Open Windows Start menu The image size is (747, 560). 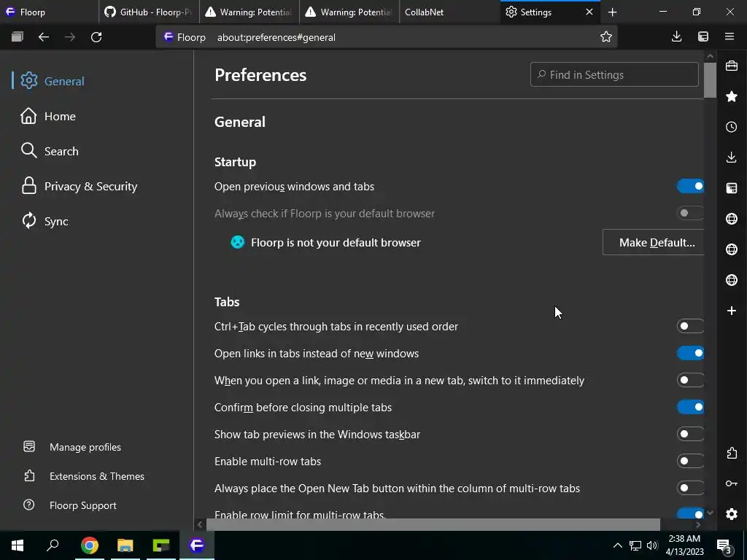point(18,545)
